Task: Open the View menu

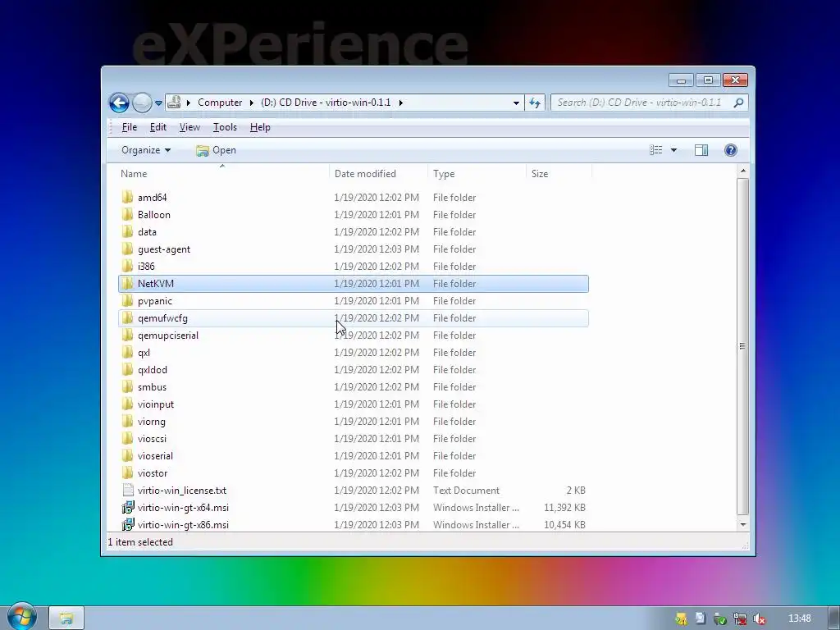Action: pyautogui.click(x=189, y=127)
